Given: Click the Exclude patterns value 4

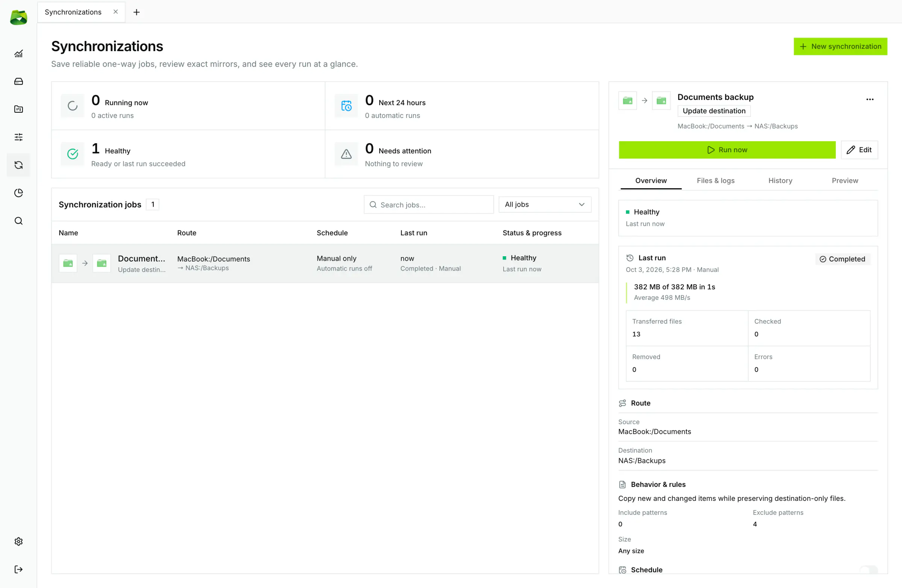Looking at the screenshot, I should point(755,525).
